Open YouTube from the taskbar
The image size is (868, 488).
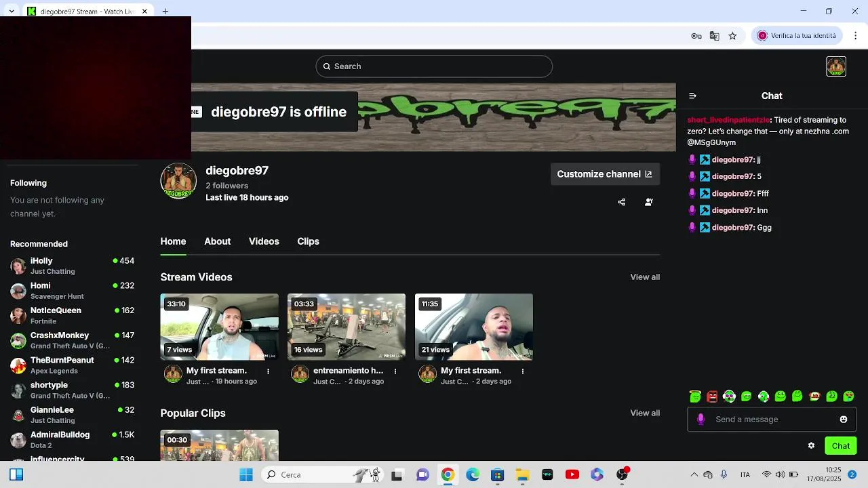point(572,475)
